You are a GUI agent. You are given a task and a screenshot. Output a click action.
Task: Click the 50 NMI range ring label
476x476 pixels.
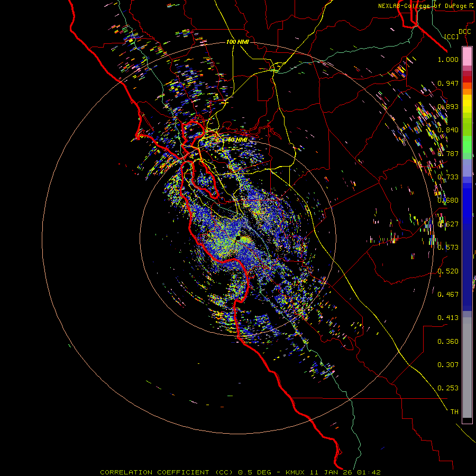pyautogui.click(x=237, y=140)
